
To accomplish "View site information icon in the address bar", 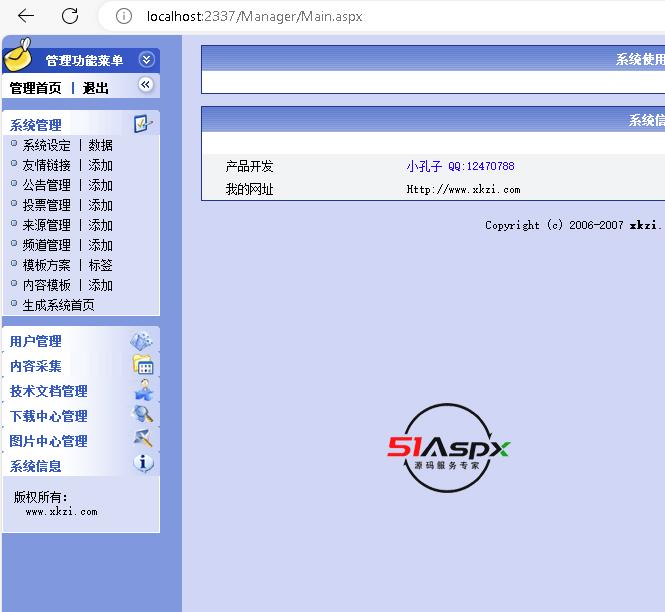I will 124,16.
